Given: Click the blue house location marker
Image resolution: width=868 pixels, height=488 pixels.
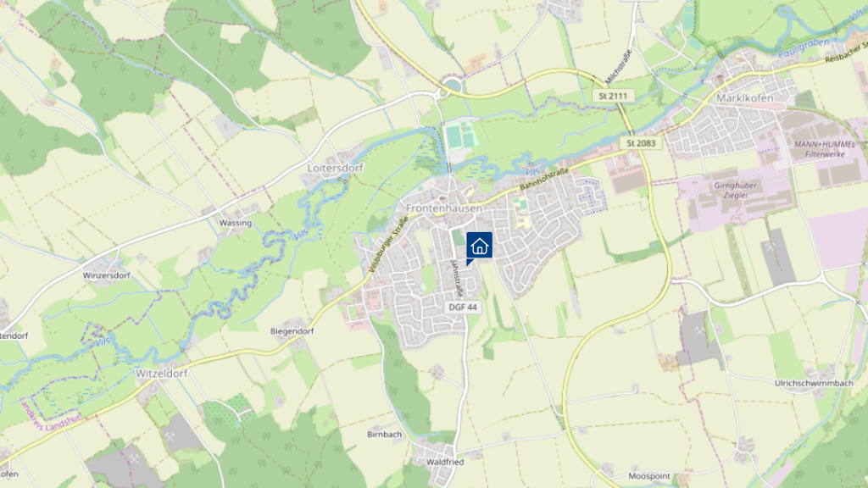Looking at the screenshot, I should click(480, 247).
